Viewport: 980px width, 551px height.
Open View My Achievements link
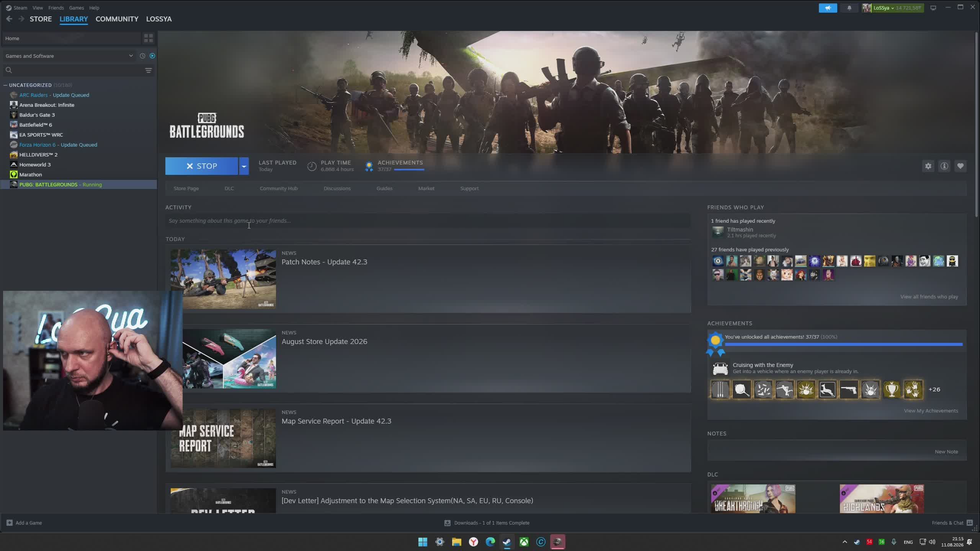click(931, 411)
